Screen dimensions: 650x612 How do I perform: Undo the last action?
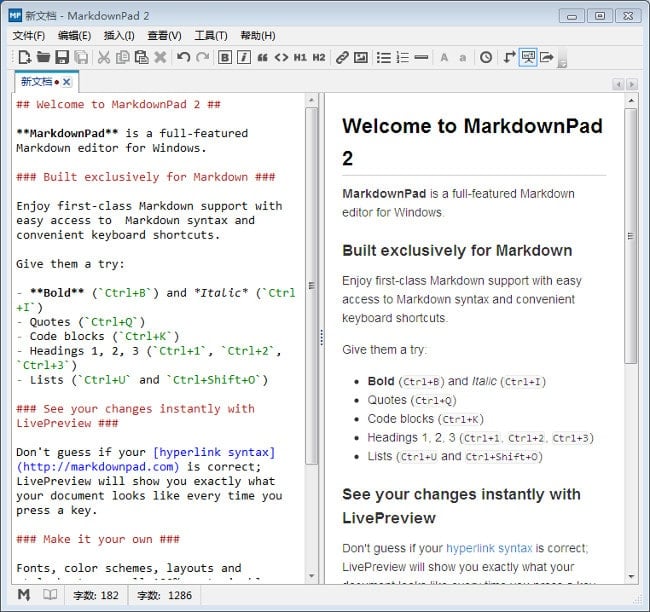(x=183, y=57)
